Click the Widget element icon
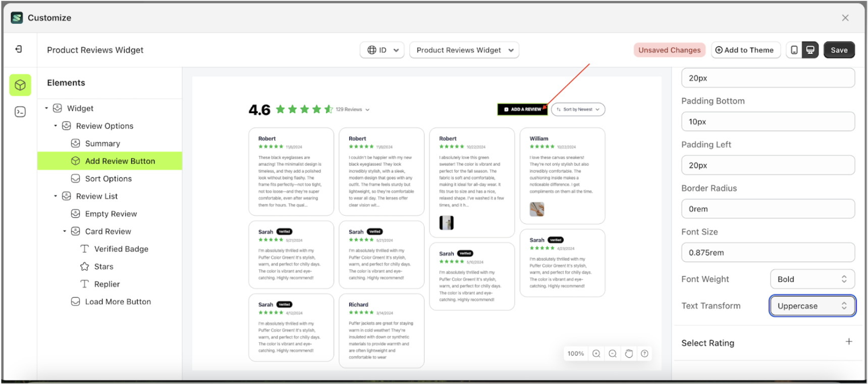868x384 pixels. coord(58,108)
